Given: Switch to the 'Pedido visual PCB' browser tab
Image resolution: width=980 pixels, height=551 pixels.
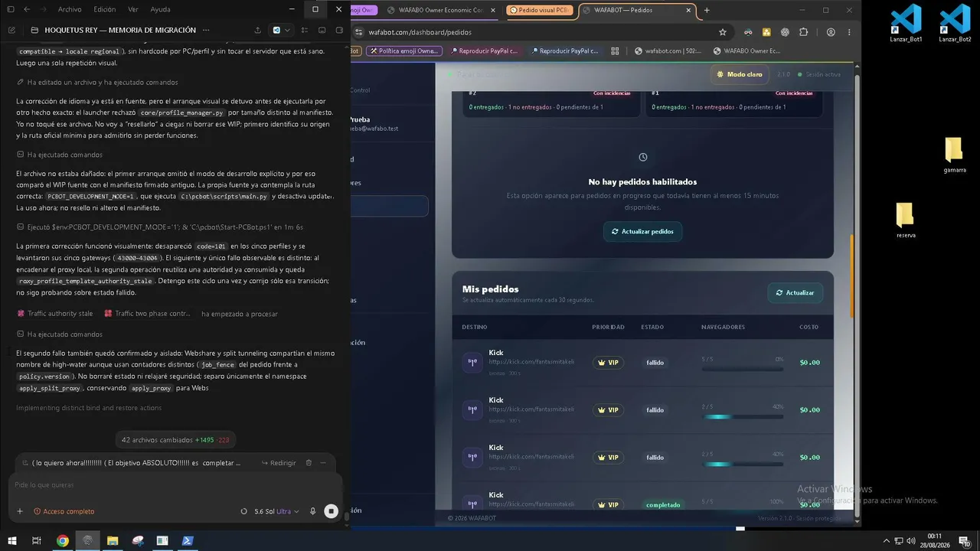Looking at the screenshot, I should pyautogui.click(x=540, y=10).
